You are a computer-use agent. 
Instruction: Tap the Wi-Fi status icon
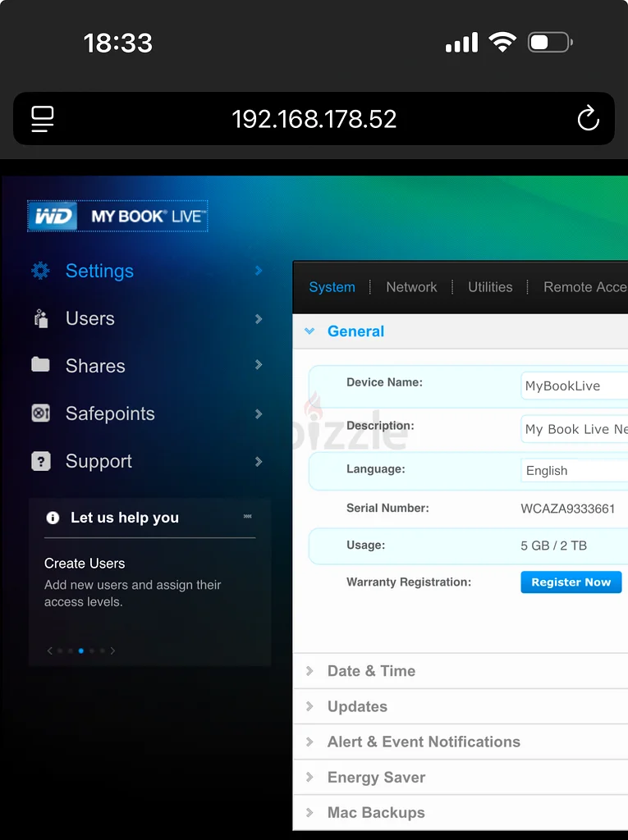point(502,42)
